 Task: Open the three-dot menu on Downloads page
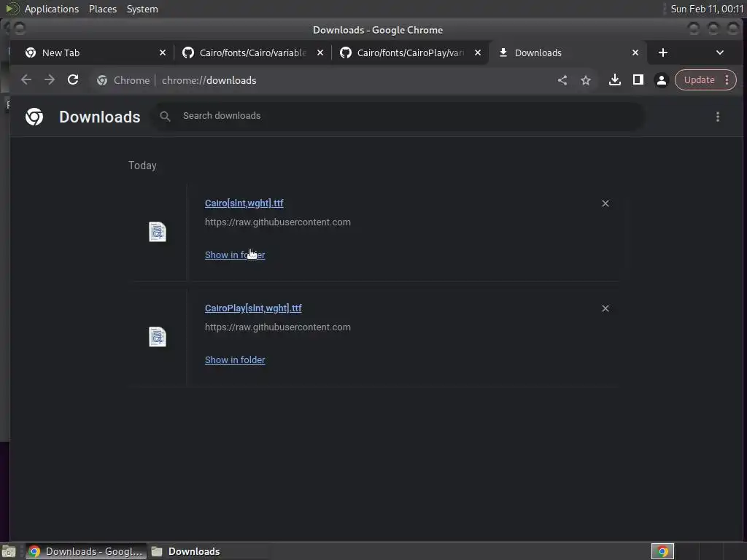[x=718, y=117]
